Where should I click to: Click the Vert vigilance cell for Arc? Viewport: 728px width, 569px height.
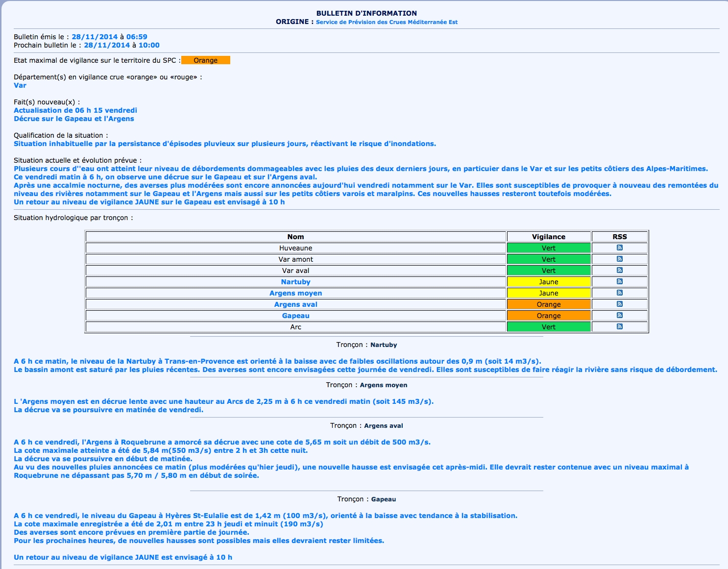pos(549,327)
